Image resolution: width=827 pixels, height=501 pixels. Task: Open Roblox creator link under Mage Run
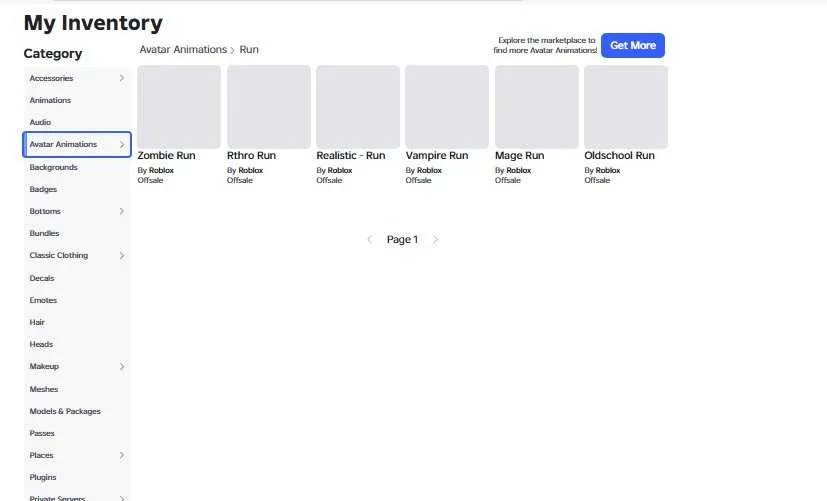point(518,170)
